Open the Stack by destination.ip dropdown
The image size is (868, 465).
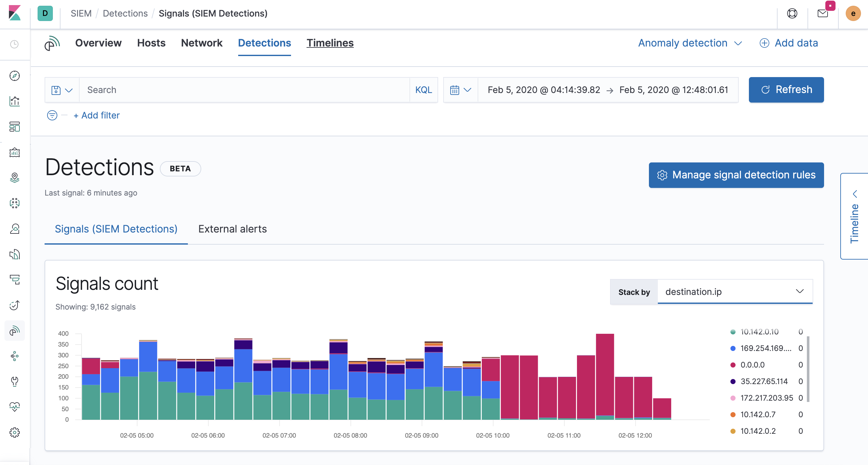coord(735,292)
